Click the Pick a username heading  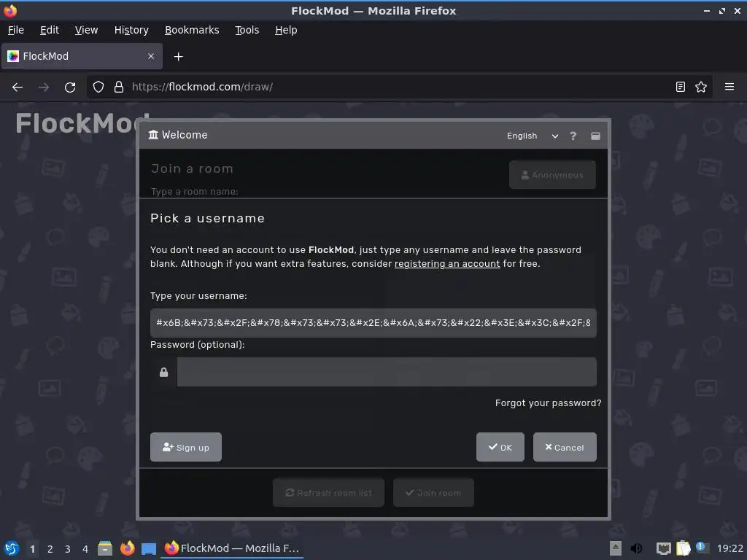[x=207, y=219]
